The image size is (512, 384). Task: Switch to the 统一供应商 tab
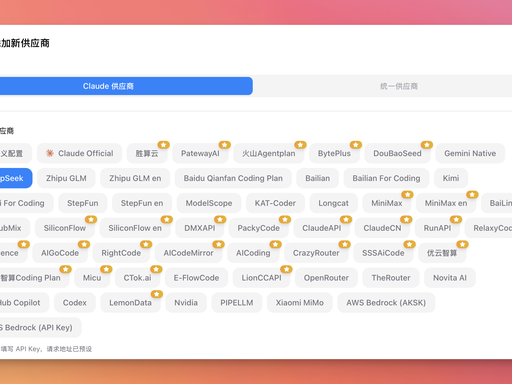pyautogui.click(x=399, y=86)
